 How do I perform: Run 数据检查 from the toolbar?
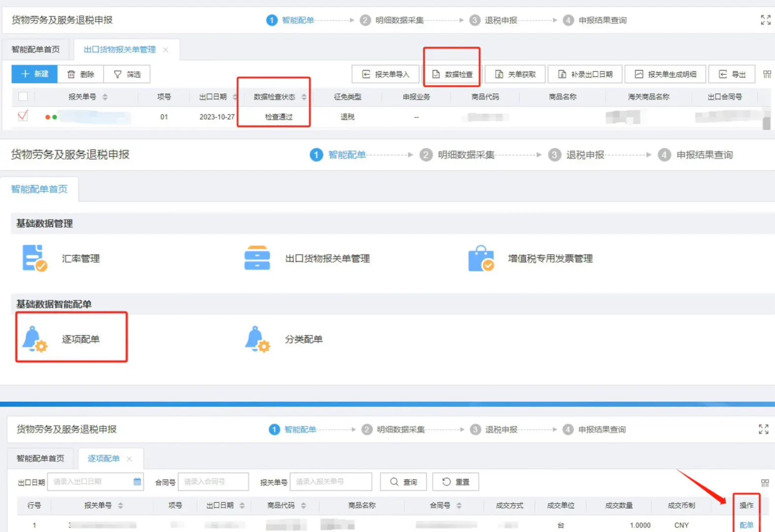pos(452,74)
